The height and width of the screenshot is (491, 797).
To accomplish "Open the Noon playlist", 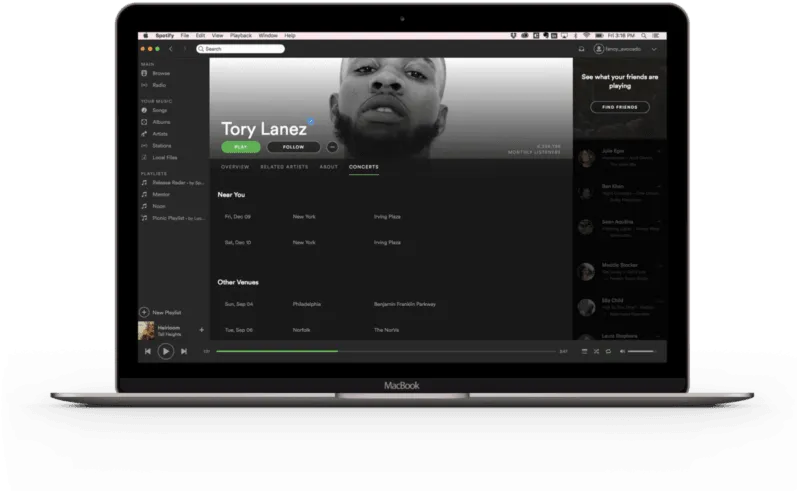I will tap(159, 206).
